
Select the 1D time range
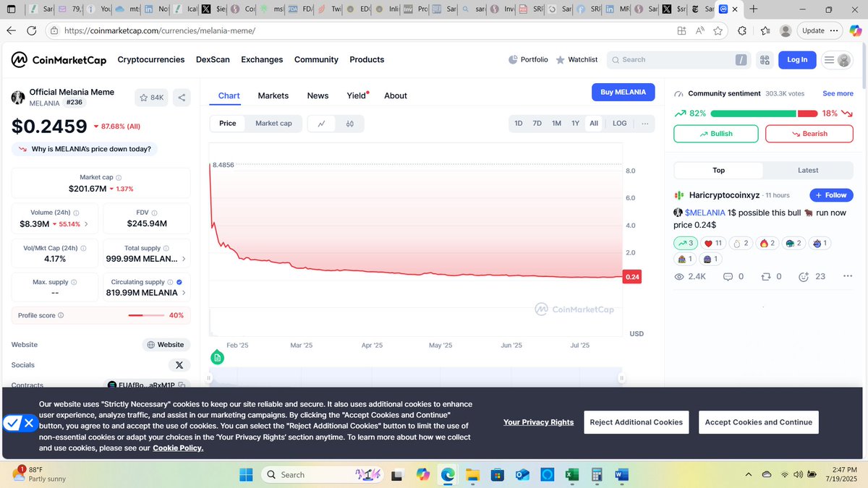[x=519, y=124]
